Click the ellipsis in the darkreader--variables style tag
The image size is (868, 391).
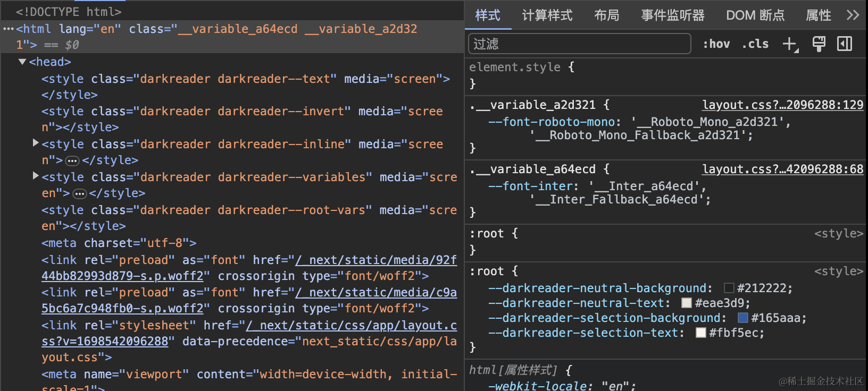[x=80, y=194]
